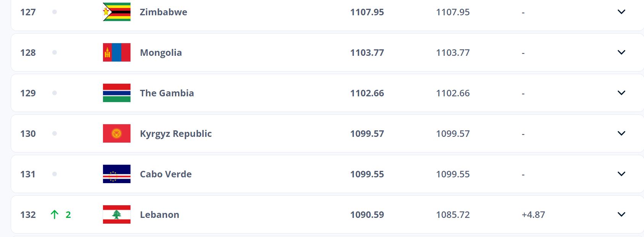Open the Zimbabwe team name link
Viewport: 644px width, 237px height.
(x=163, y=12)
